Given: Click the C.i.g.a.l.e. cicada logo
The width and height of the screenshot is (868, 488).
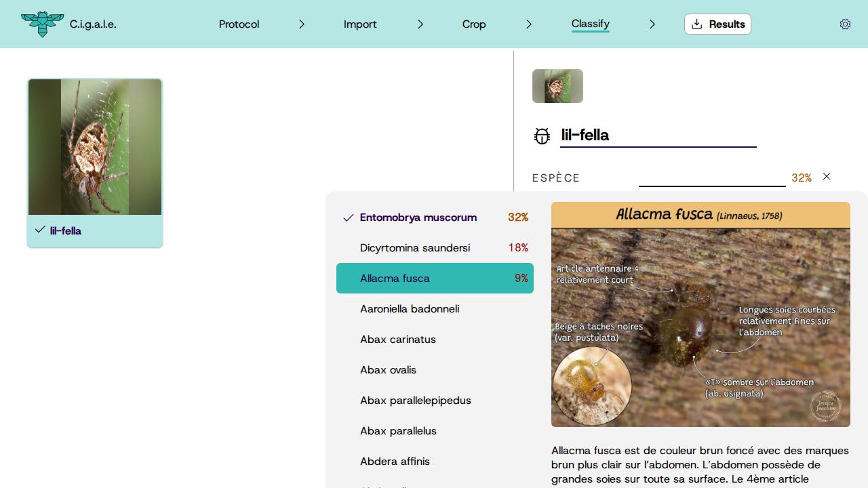Looking at the screenshot, I should [42, 24].
